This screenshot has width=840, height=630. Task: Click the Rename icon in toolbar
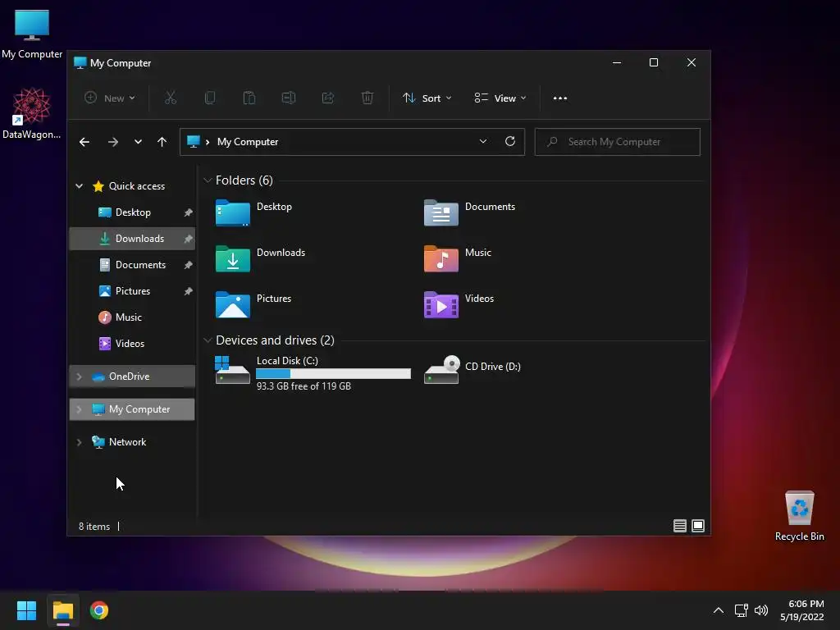pyautogui.click(x=289, y=98)
